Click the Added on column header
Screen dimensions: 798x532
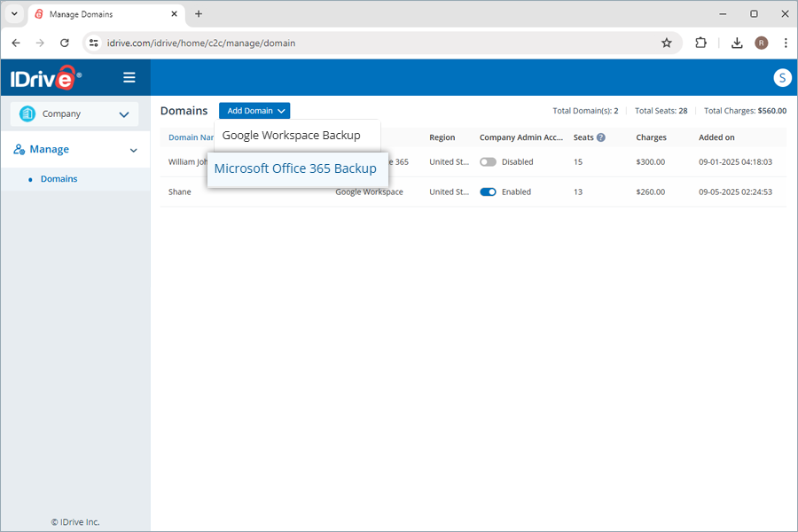[716, 137]
